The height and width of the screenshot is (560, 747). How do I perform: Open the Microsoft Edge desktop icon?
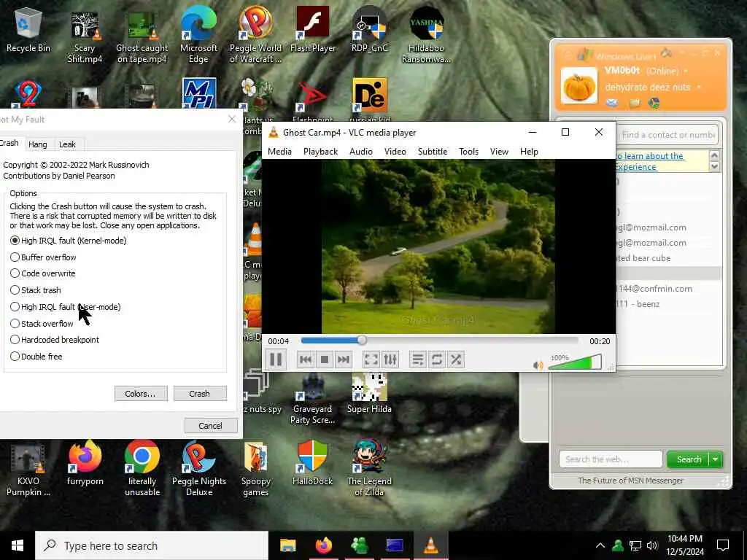coord(198,36)
